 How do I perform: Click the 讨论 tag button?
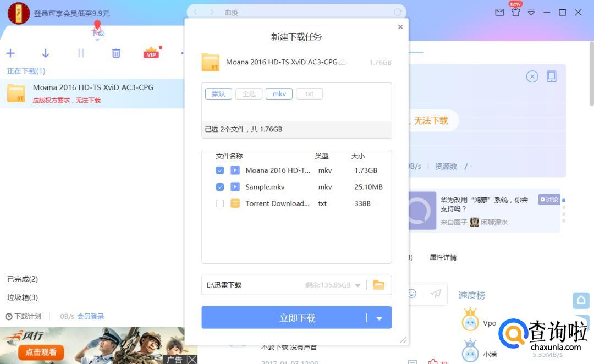click(x=549, y=200)
